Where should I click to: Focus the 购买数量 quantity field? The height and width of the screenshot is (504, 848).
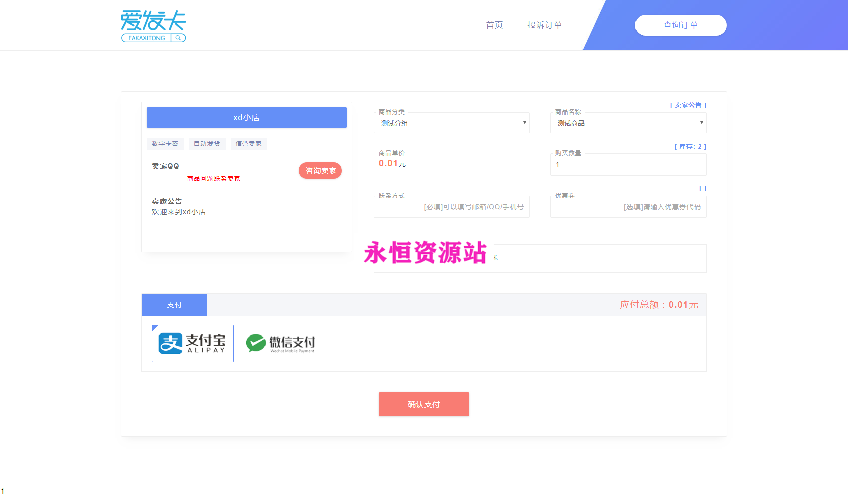(628, 165)
